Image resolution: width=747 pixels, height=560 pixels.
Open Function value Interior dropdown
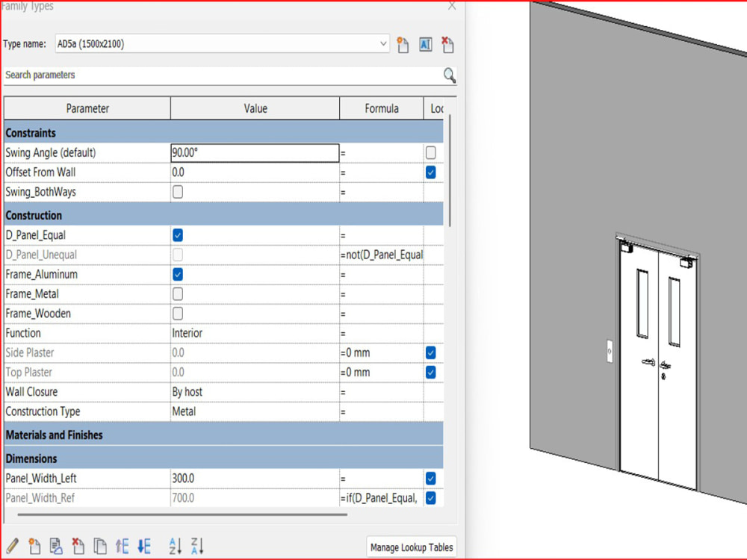[255, 333]
